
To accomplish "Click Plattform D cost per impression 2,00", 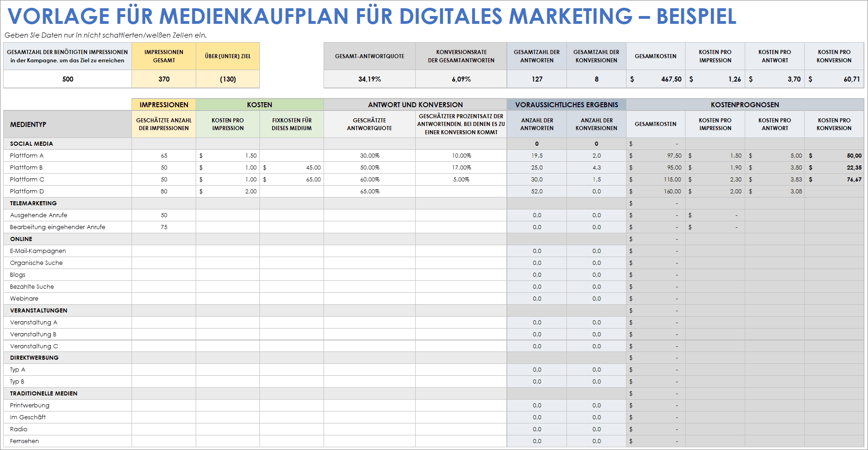I will 228,191.
